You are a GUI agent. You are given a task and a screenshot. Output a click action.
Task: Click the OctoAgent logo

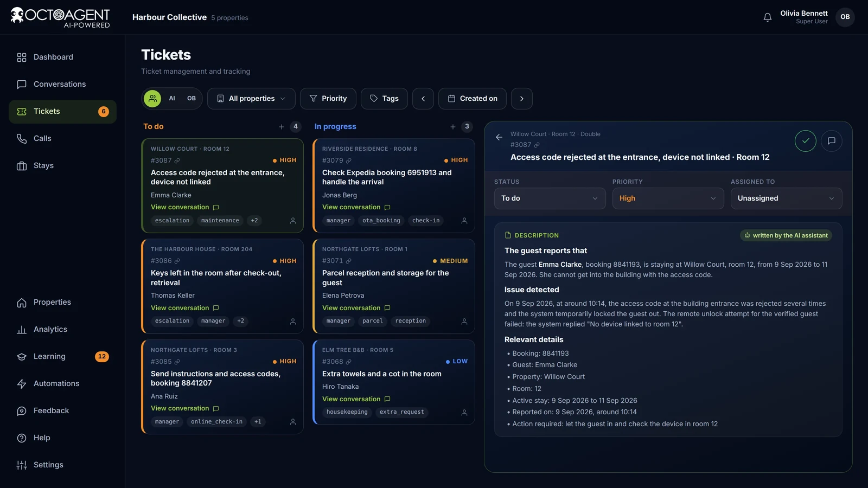(60, 17)
